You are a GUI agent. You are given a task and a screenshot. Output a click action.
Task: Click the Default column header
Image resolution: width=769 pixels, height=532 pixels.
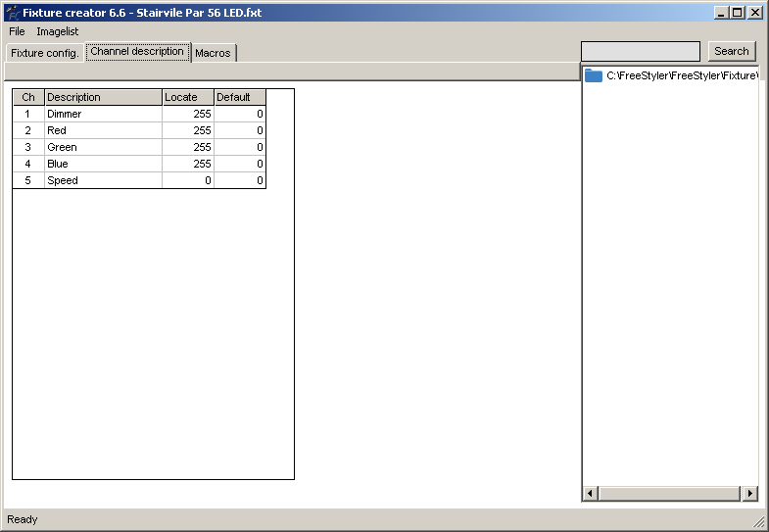pos(240,97)
